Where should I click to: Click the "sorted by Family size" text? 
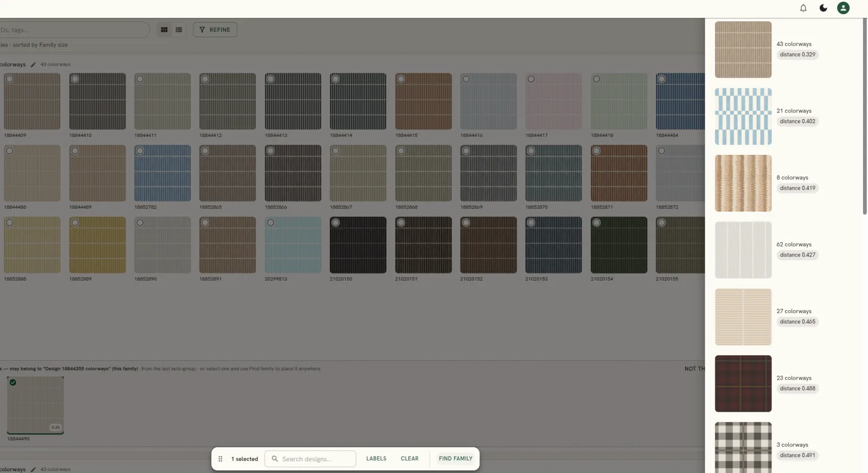[x=40, y=45]
